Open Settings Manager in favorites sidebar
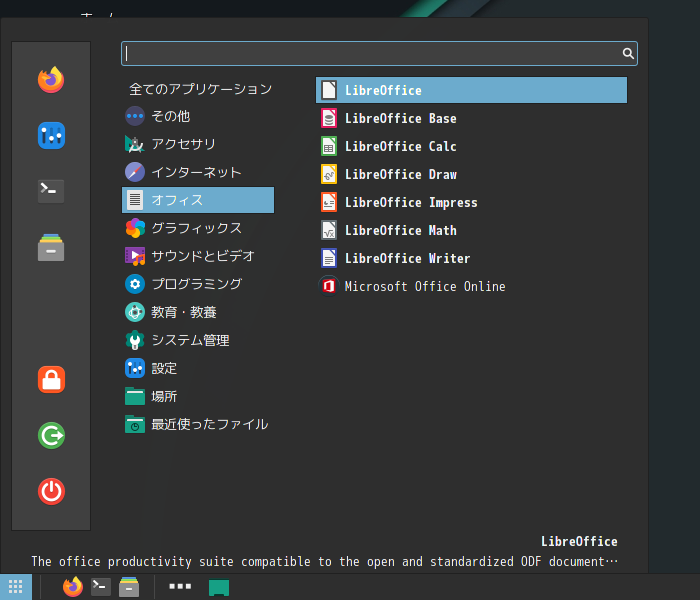Screen dimensions: 700x600 click(51, 135)
